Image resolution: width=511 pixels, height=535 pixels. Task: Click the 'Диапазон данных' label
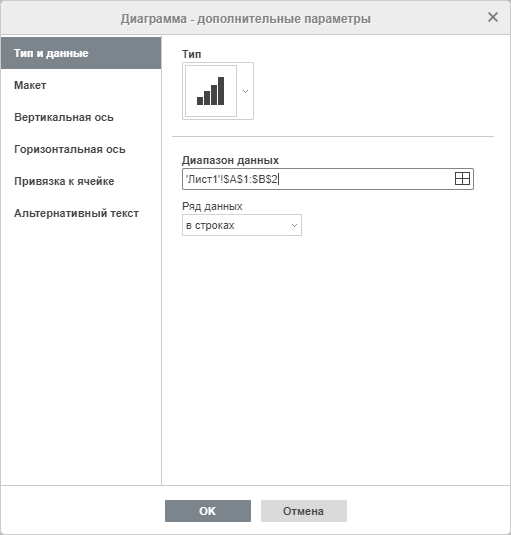pyautogui.click(x=230, y=160)
